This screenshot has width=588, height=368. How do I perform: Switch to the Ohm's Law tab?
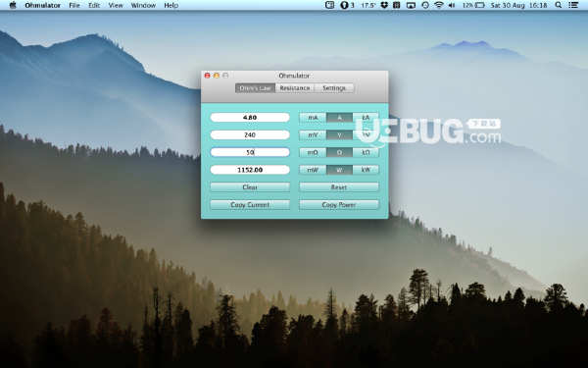[x=255, y=88]
